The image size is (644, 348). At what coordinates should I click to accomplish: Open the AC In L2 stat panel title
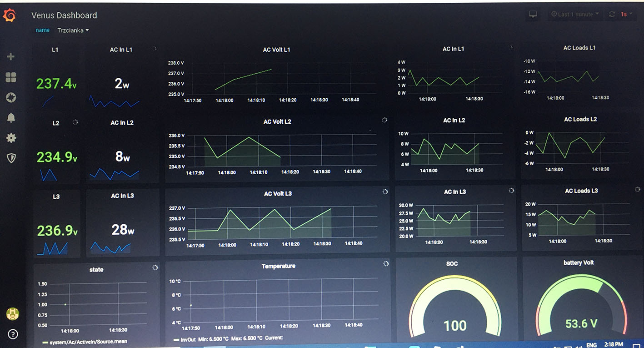pyautogui.click(x=122, y=122)
